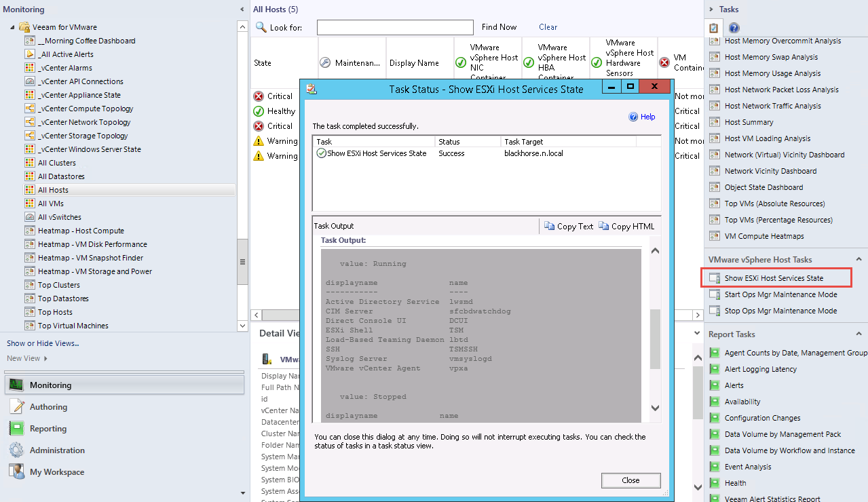Image resolution: width=868 pixels, height=502 pixels.
Task: Open the New View submenu arrow
Action: [x=45, y=358]
